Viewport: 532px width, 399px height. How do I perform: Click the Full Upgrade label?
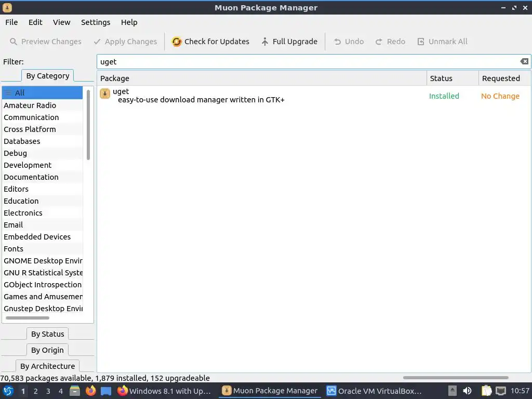(x=295, y=42)
